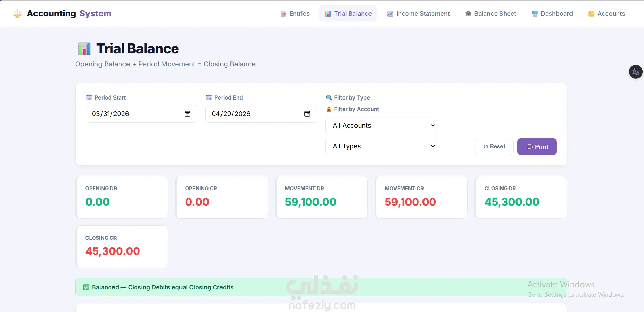Open the Entries navigation tab

click(295, 14)
